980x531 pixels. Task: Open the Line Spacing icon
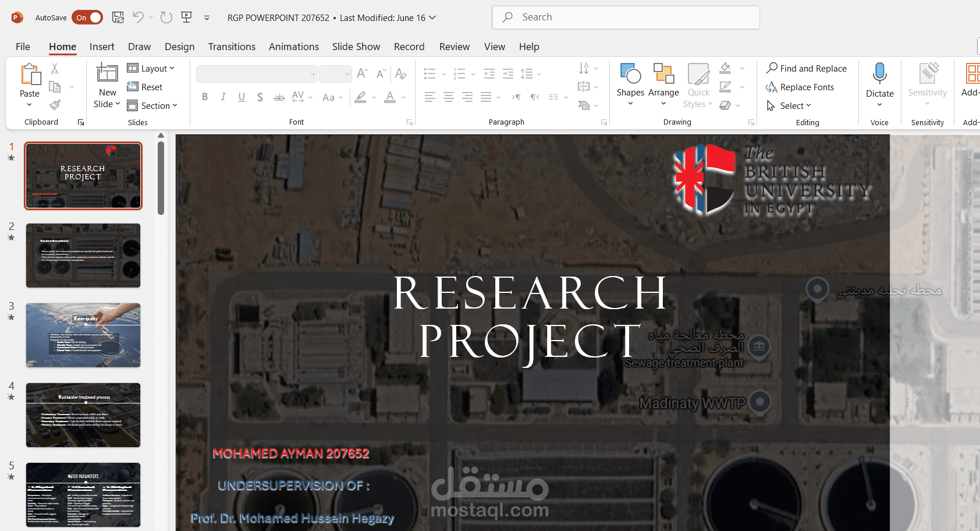527,73
